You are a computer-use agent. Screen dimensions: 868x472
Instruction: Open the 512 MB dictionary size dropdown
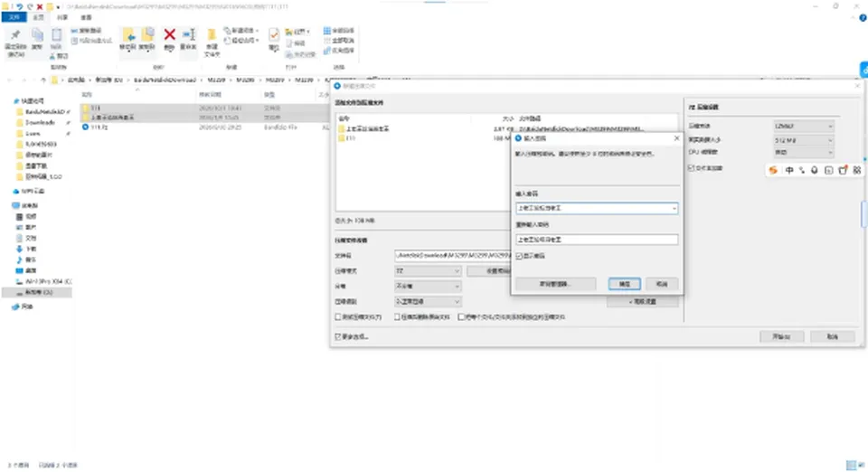[804, 140]
